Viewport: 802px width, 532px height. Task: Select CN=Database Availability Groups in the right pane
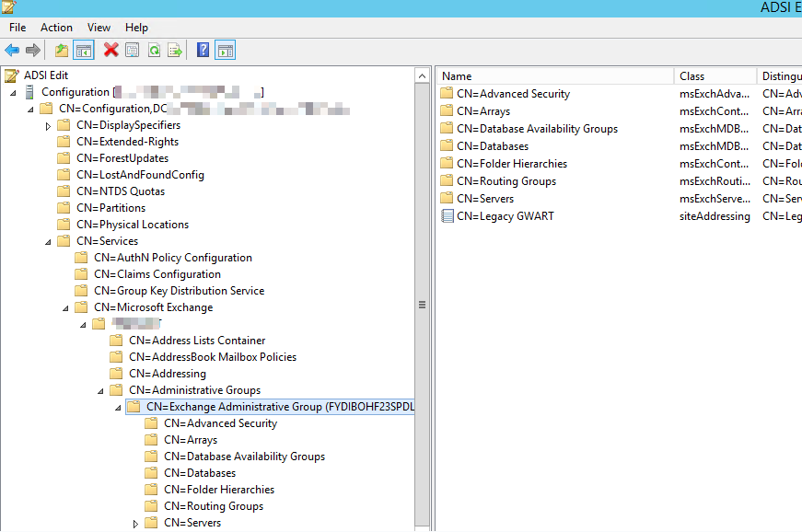(540, 128)
